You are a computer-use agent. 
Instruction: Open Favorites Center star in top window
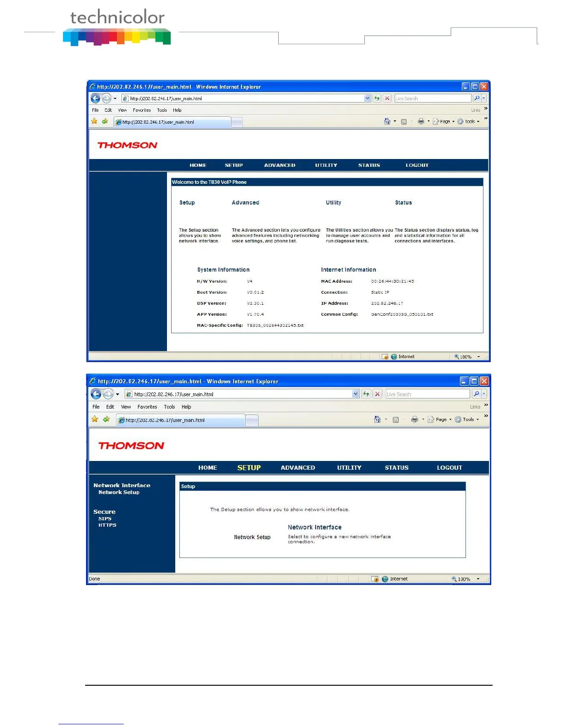(x=94, y=121)
